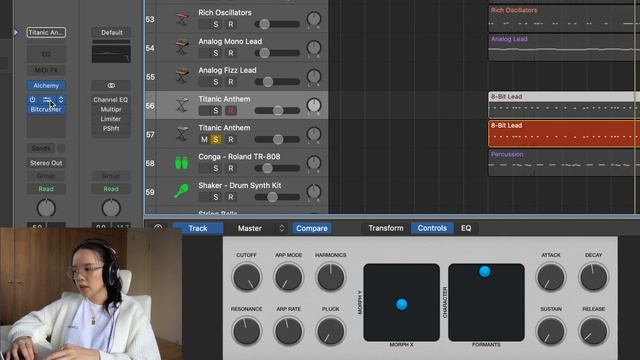Record-enable the Rich Oscillators track
The image size is (640, 360).
point(231,24)
